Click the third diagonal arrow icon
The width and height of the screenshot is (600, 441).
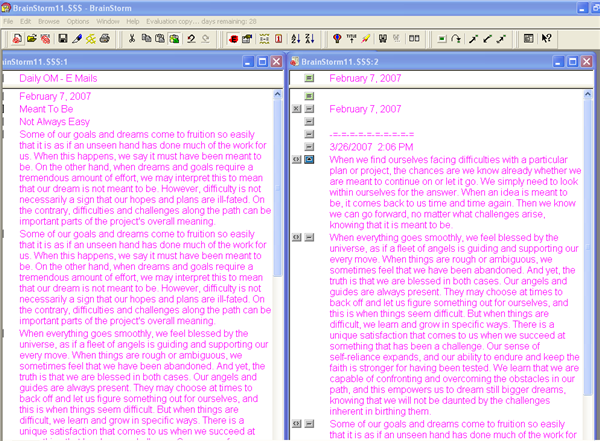pos(501,39)
